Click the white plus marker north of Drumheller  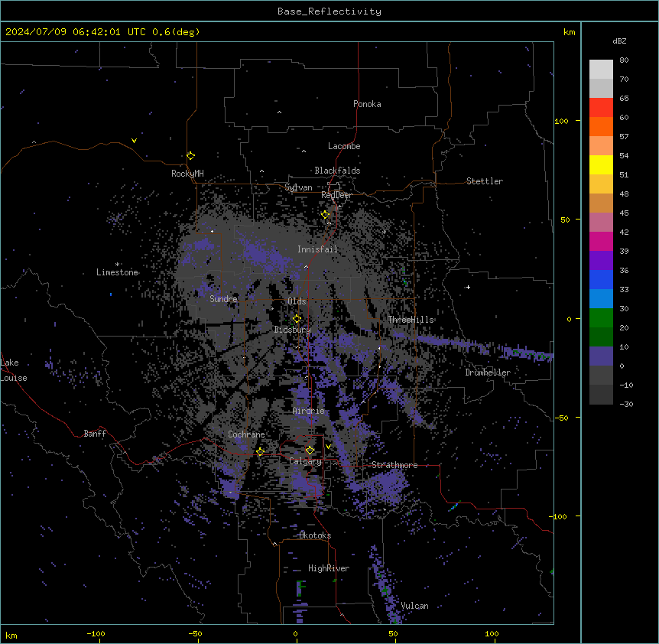pyautogui.click(x=468, y=287)
